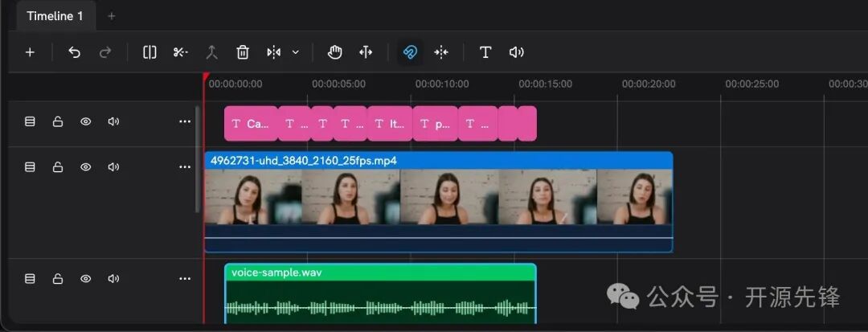Screen dimensions: 868x332
Task: Click the mirror flip icon
Action: click(x=273, y=52)
